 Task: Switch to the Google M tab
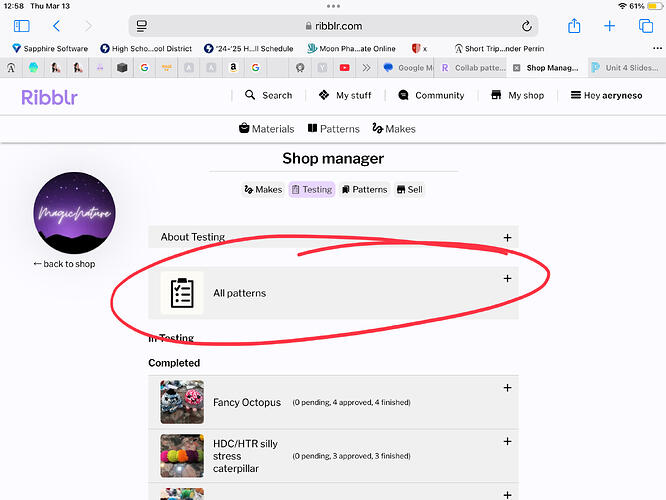point(407,68)
